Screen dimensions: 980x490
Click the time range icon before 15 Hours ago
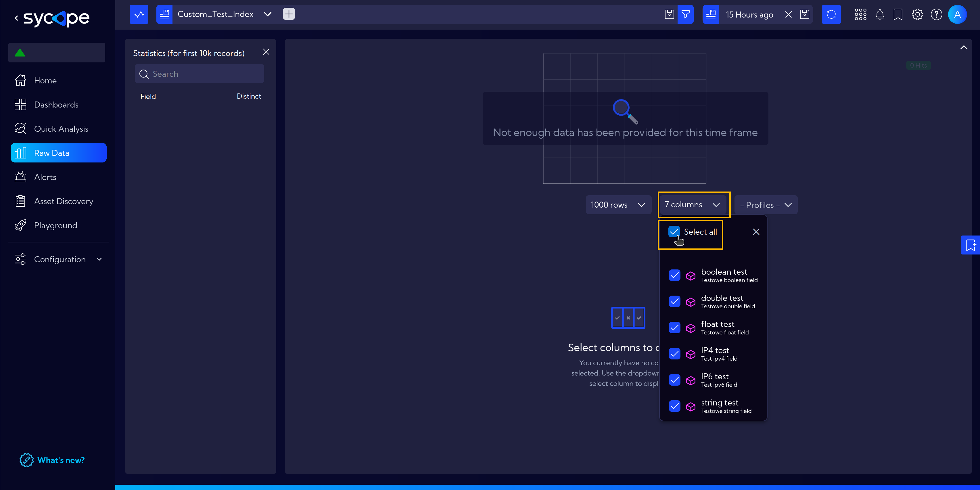[x=711, y=14]
